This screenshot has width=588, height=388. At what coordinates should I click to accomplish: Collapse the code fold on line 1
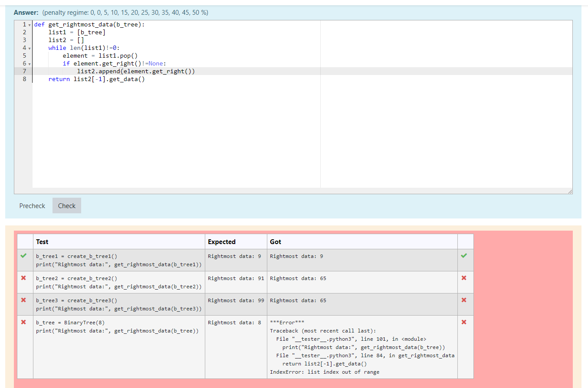click(x=30, y=24)
